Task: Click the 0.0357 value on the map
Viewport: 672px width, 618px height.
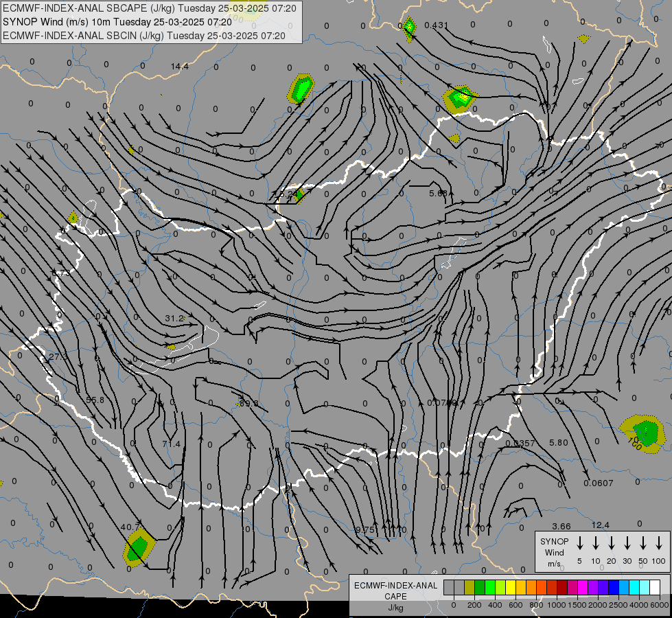Action: pos(520,444)
